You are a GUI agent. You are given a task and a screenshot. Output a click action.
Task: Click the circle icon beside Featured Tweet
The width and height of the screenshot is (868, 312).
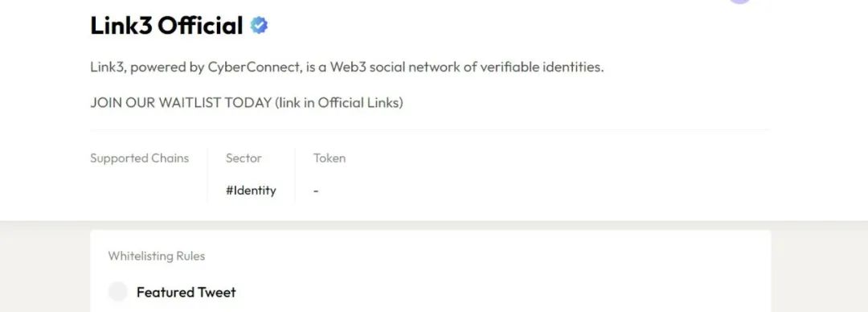[x=118, y=292]
